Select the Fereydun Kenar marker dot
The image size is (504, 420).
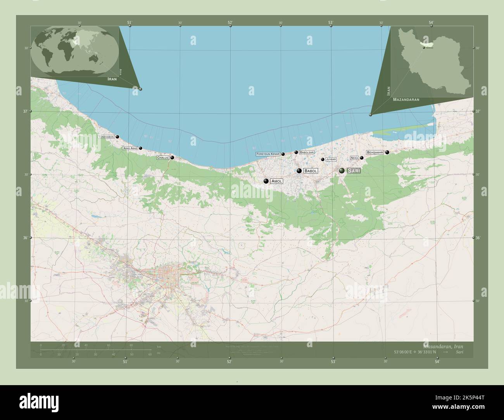pos(283,154)
